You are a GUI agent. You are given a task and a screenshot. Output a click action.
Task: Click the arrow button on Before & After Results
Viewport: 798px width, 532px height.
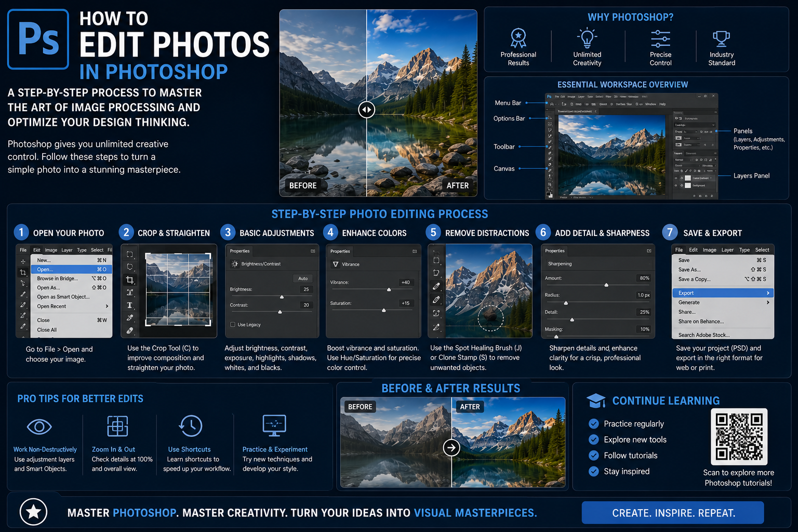tap(451, 447)
